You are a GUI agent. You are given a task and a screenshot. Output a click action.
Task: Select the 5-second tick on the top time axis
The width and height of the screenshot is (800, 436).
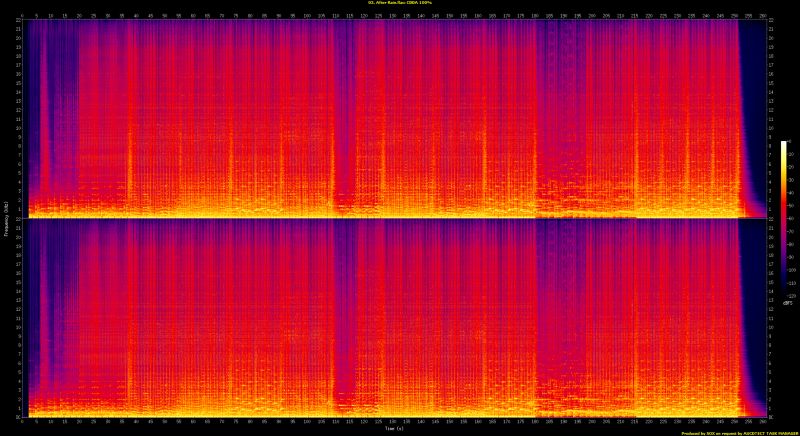[36, 15]
